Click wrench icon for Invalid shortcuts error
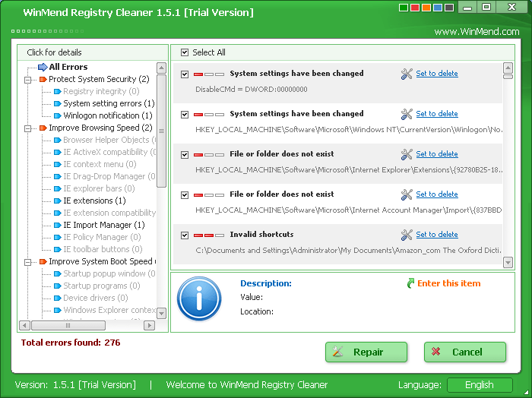The height and width of the screenshot is (398, 532). 407,235
